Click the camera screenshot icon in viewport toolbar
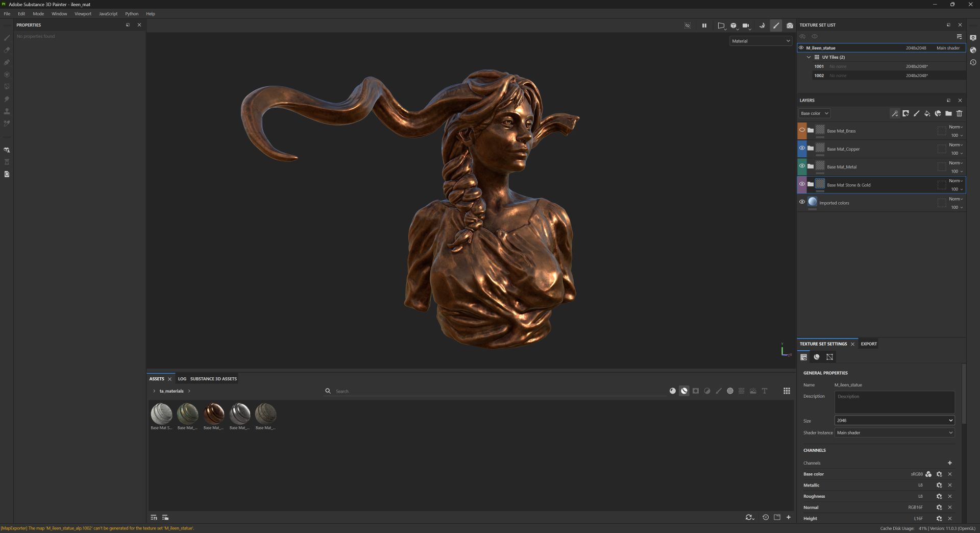This screenshot has height=533, width=980. [x=790, y=26]
